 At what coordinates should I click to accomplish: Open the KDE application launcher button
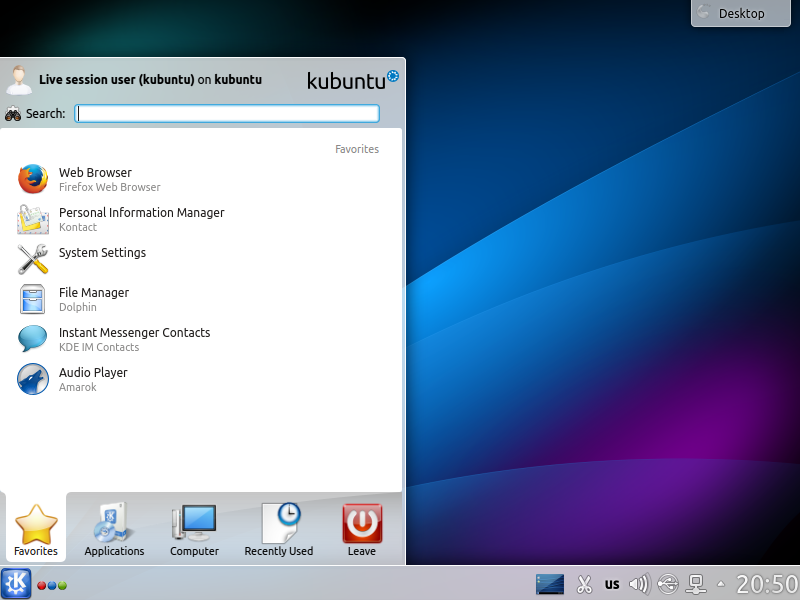16,584
